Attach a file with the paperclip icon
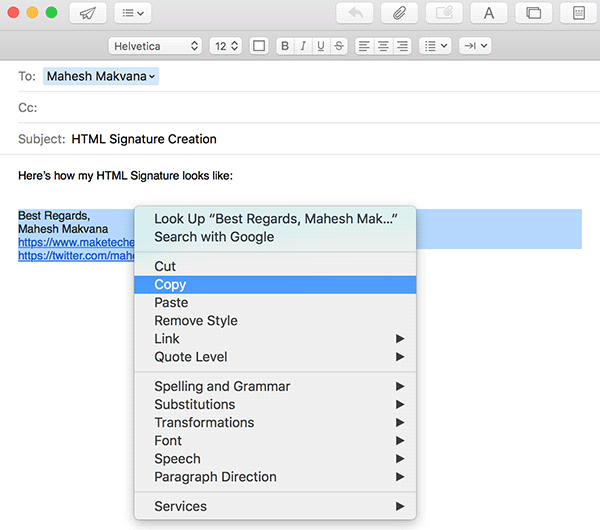 click(399, 13)
